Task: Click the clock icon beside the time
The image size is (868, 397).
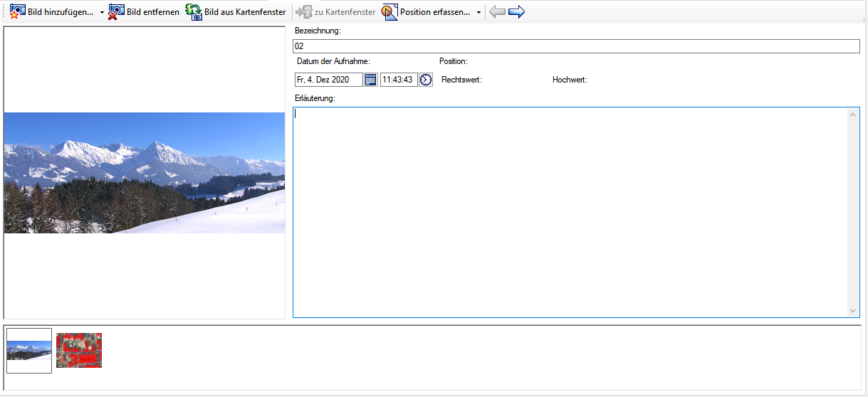Action: pos(426,80)
